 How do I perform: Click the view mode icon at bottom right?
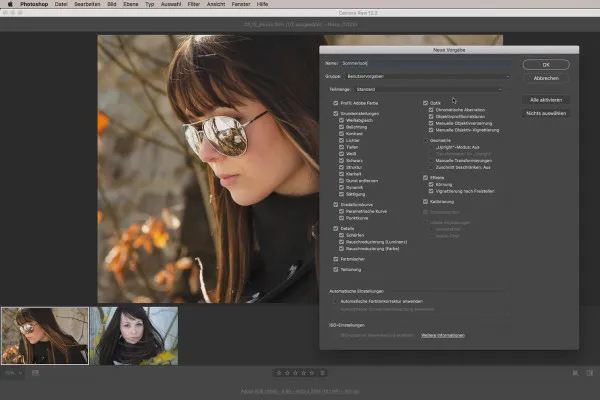click(576, 373)
